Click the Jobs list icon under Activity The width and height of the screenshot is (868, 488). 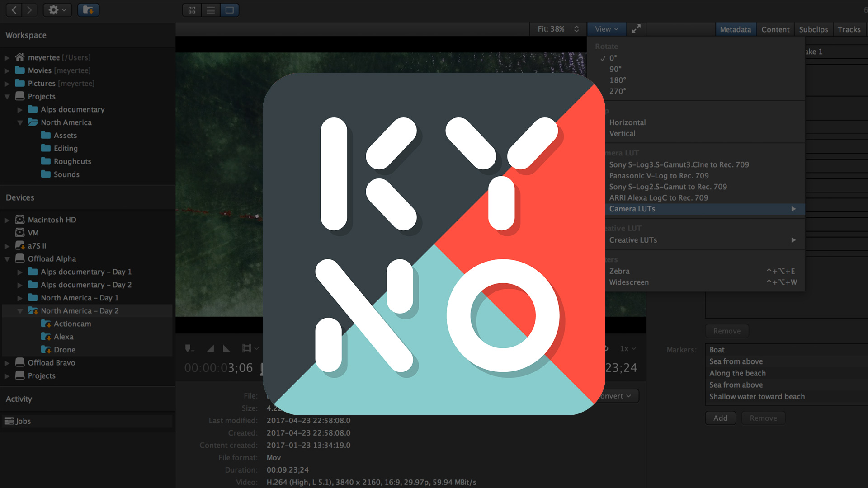9,421
